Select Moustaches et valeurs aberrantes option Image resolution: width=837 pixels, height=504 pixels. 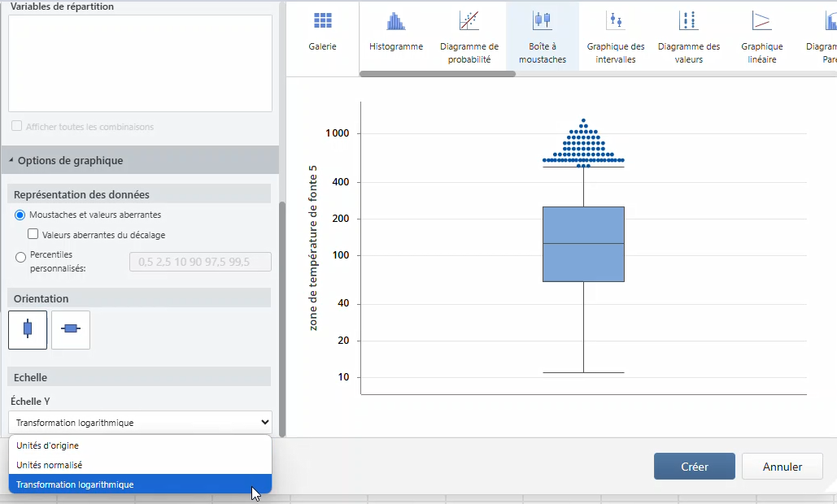pyautogui.click(x=21, y=215)
